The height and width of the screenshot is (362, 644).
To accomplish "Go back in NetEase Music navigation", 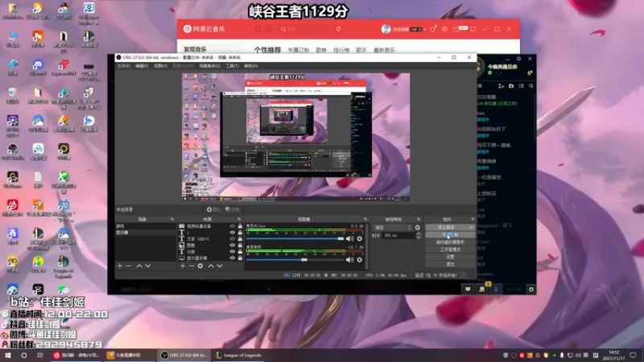I will [x=258, y=29].
